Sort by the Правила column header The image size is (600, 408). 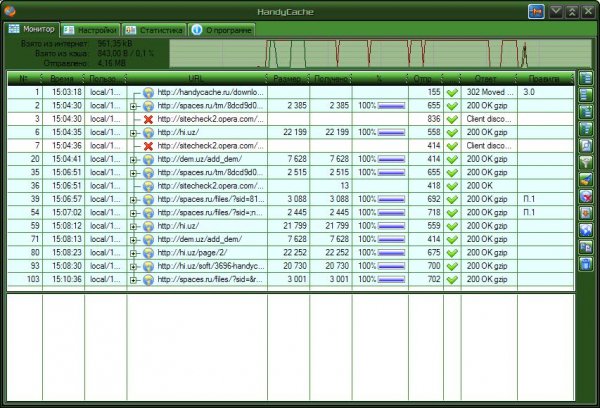(544, 78)
